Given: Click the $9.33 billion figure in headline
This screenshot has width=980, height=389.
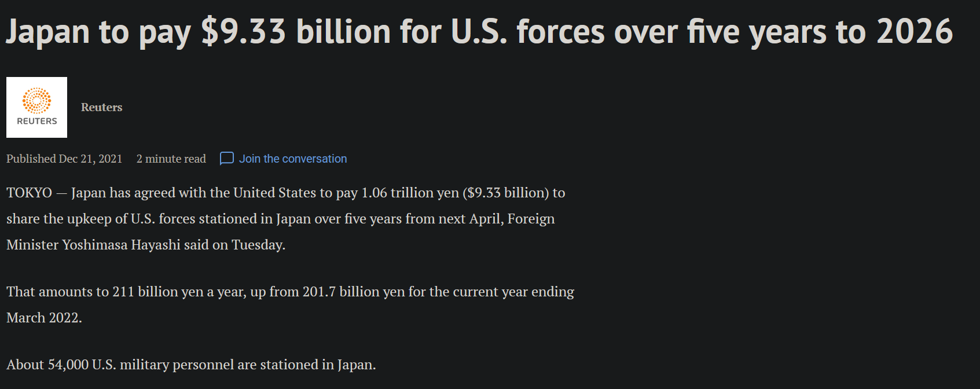Looking at the screenshot, I should point(295,31).
